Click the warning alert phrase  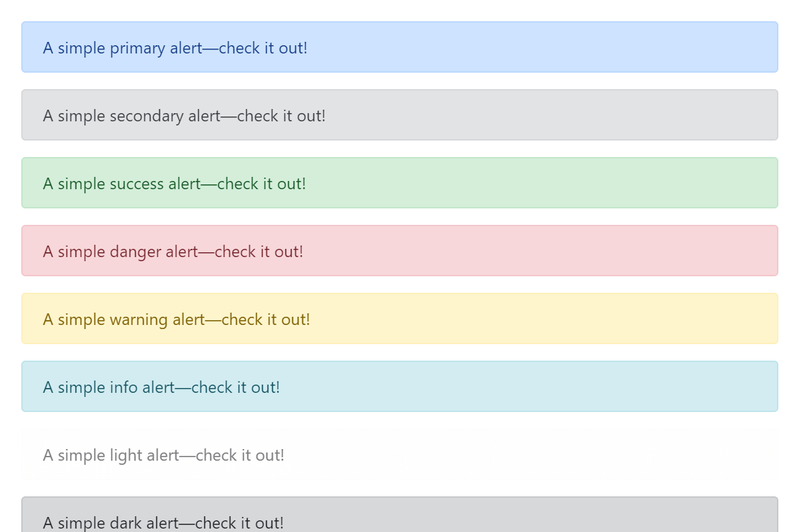pos(176,319)
